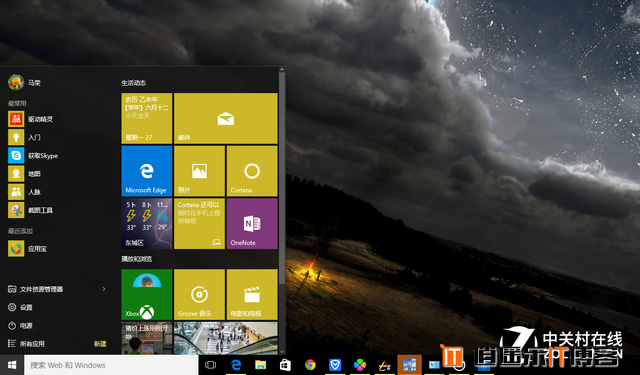
Task: Open recently added 应用宝 app
Action: point(16,249)
